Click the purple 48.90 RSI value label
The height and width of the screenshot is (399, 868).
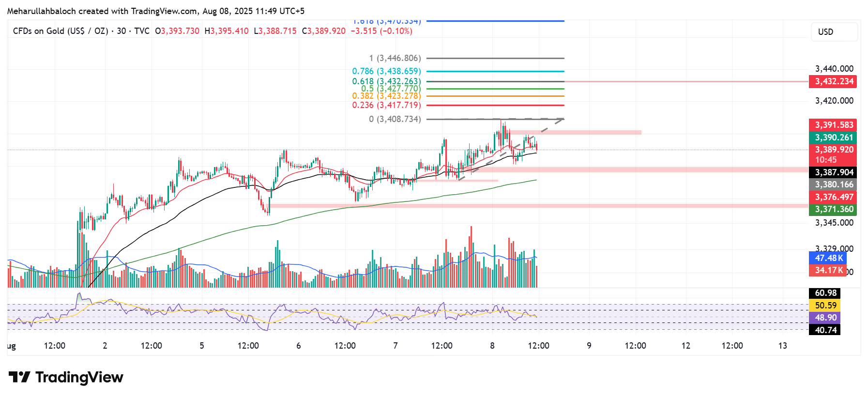[x=825, y=318]
